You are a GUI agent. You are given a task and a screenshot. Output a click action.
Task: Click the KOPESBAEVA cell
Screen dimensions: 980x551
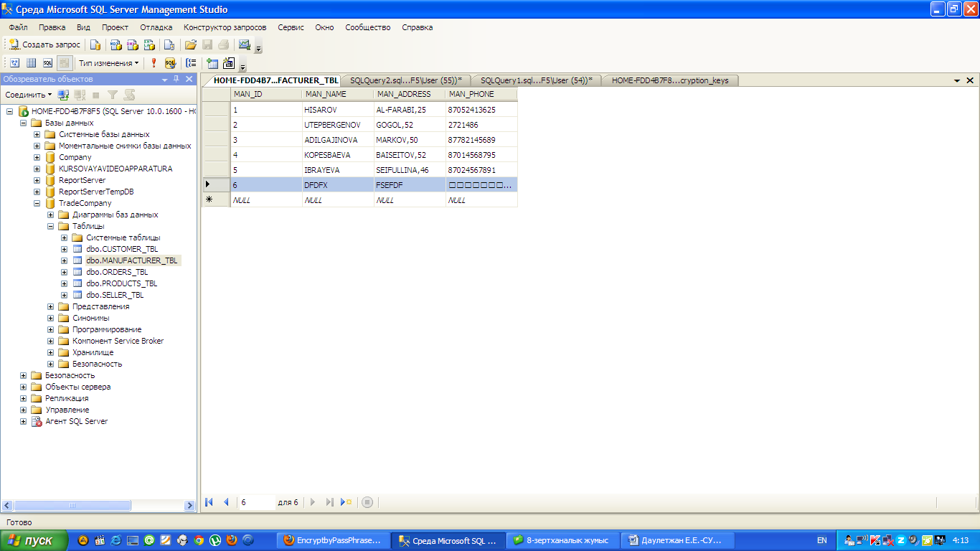(x=337, y=155)
